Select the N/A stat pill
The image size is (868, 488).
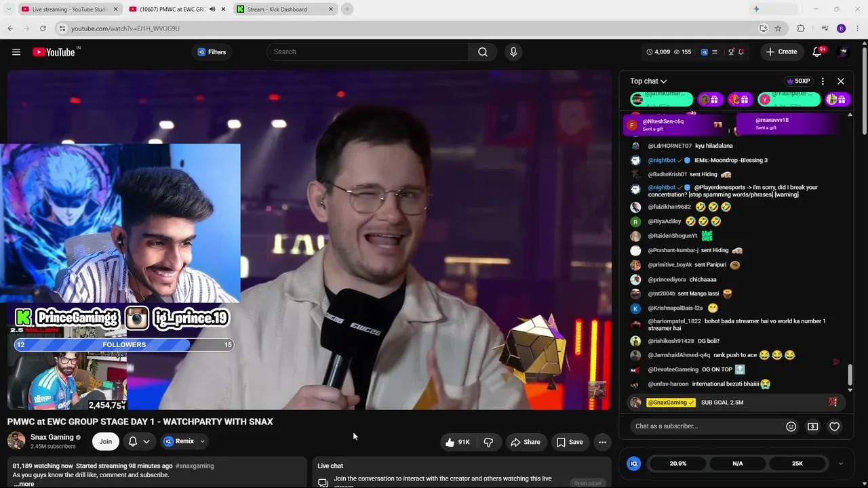point(738,464)
